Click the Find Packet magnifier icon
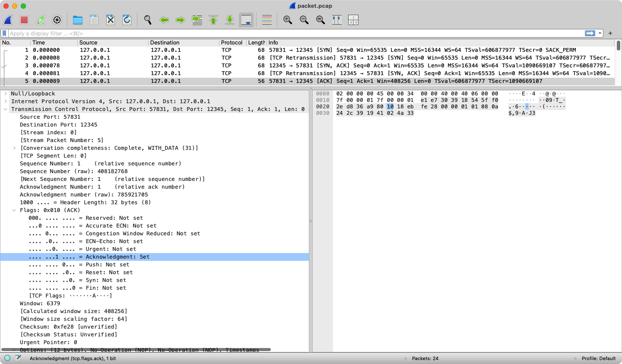Screen dimensions: 622x364 pyautogui.click(x=148, y=20)
